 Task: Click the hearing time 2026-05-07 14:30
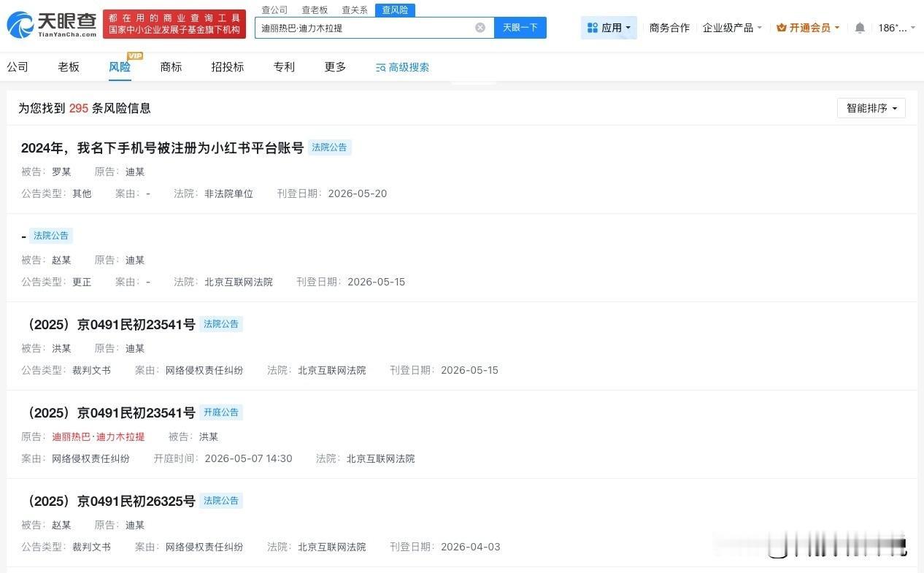pos(249,458)
